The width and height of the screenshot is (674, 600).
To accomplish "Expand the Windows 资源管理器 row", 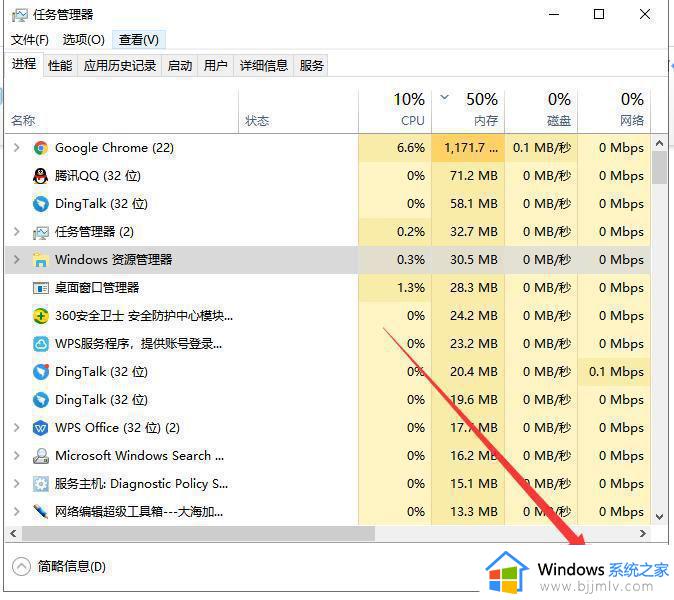I will [x=16, y=260].
